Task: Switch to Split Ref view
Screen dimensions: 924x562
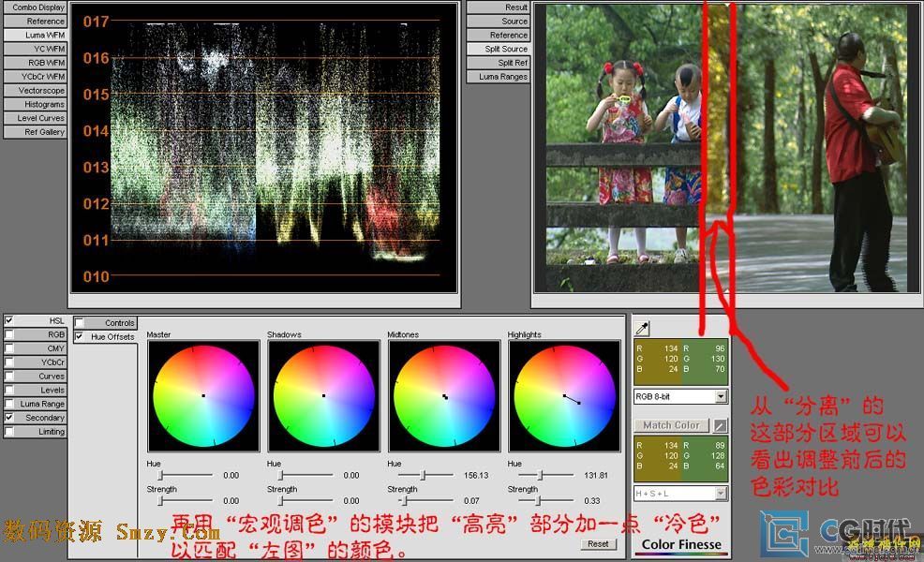Action: [x=499, y=63]
